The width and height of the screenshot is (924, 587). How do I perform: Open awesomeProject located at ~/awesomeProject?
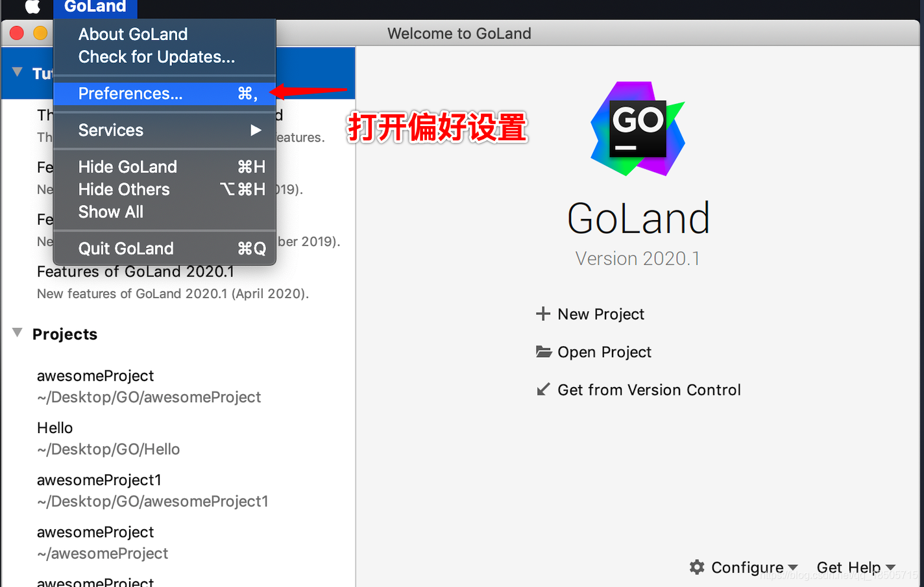(95, 532)
